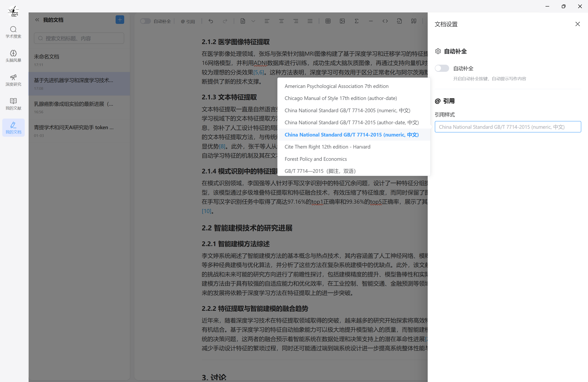Viewport: 588px width, 382px height.
Task: Toggle 自动补全 switch in editor toolbar
Action: (x=145, y=21)
